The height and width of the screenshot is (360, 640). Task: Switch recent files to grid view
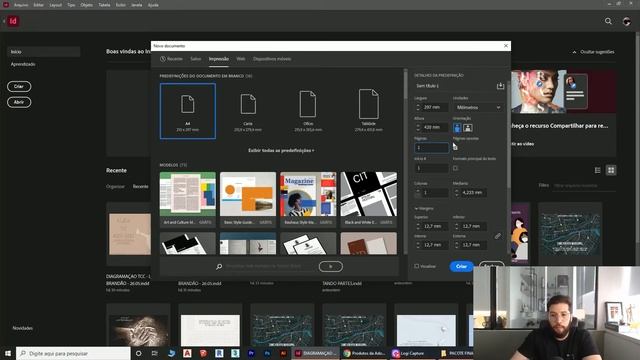[611, 170]
